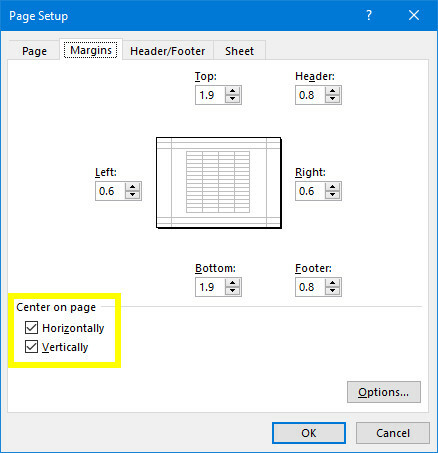Uncheck the Vertically checkbox
The height and width of the screenshot is (453, 438).
click(x=31, y=347)
